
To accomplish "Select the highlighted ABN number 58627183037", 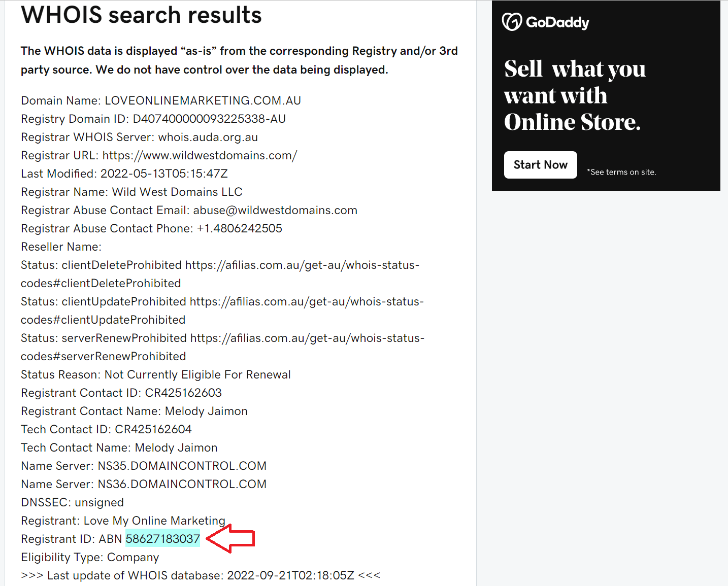I will click(x=162, y=539).
